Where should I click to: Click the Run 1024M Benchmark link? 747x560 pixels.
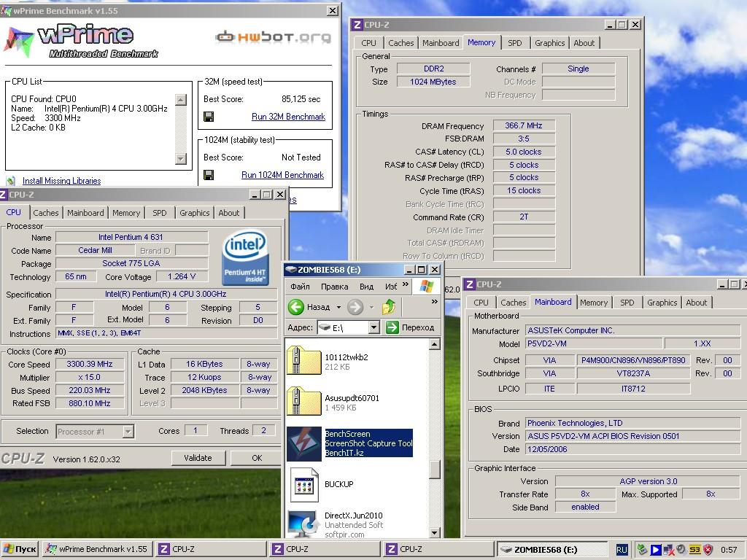pyautogui.click(x=282, y=175)
